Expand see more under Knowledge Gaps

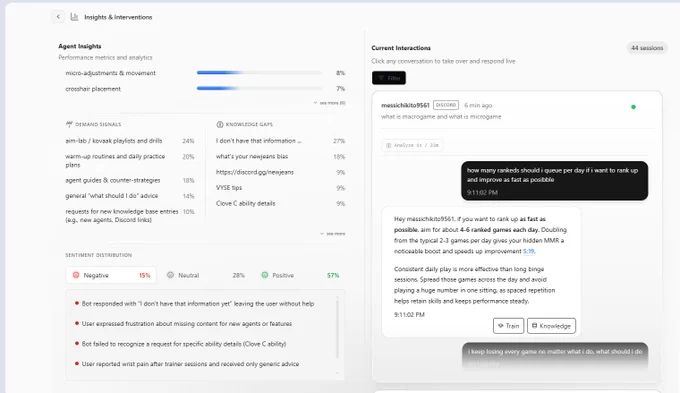[333, 234]
